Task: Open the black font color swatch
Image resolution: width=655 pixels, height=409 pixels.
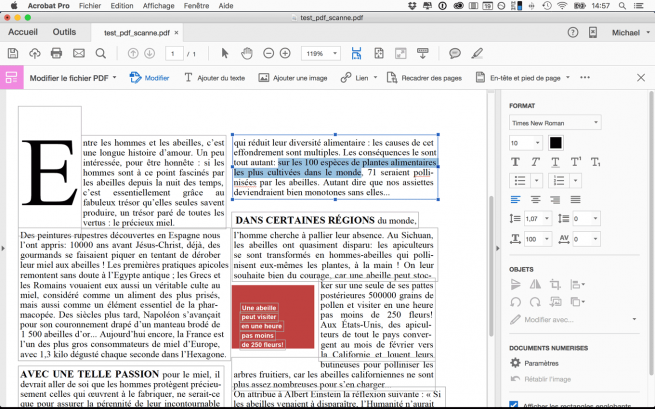Action: pyautogui.click(x=555, y=143)
